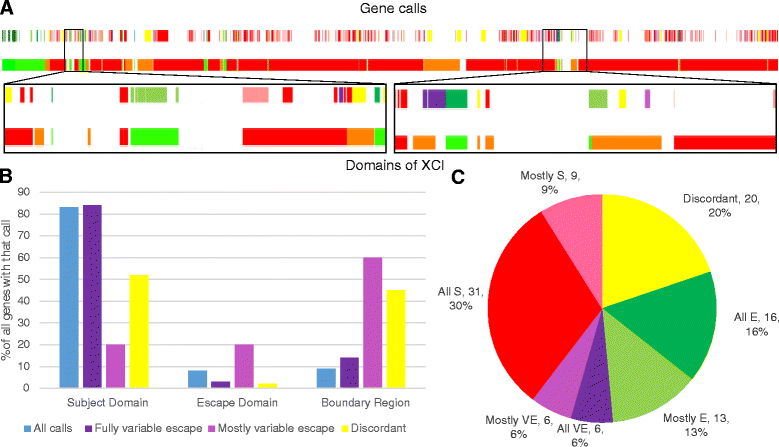Click the Domains of XCI label
Image resolution: width=779 pixels, height=447 pixels.
tap(389, 163)
